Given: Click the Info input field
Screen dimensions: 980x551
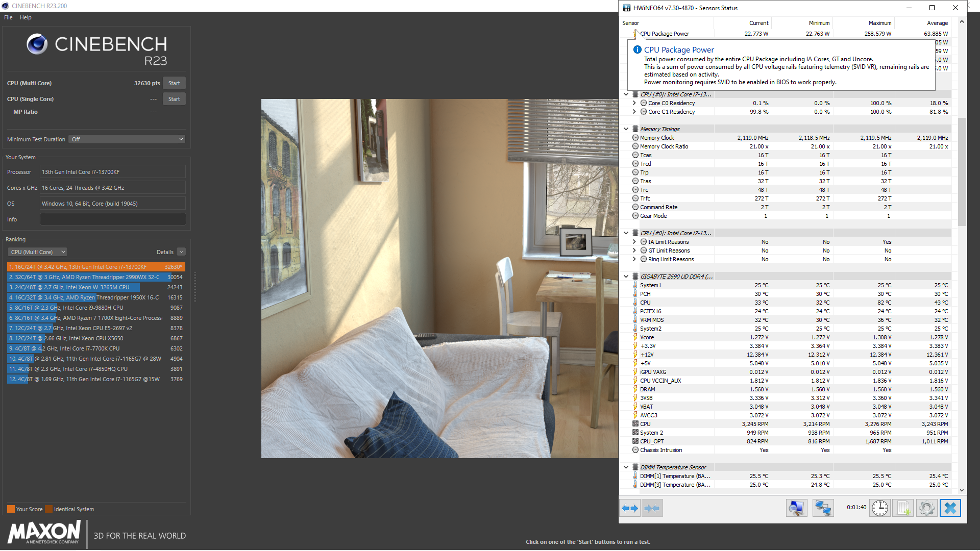Looking at the screenshot, I should (x=113, y=219).
